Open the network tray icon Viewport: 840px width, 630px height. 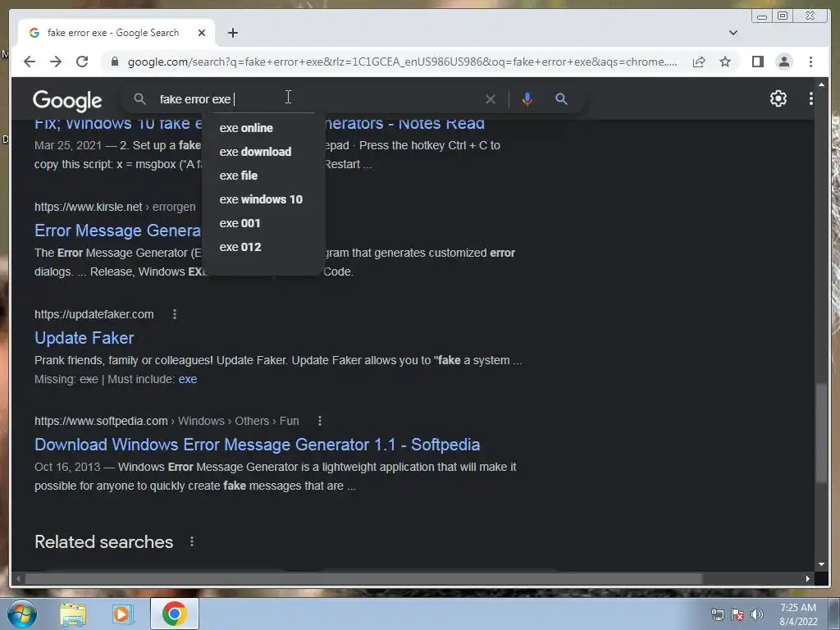click(717, 614)
